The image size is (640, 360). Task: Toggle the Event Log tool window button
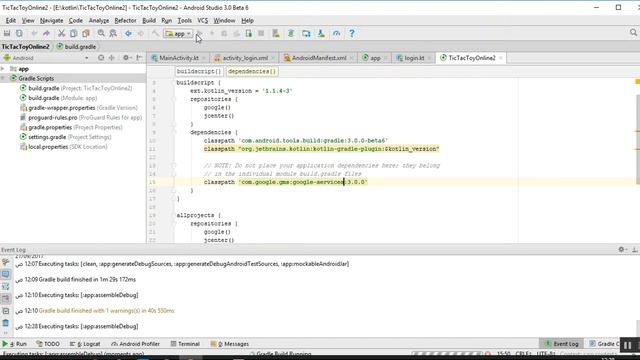(x=562, y=344)
